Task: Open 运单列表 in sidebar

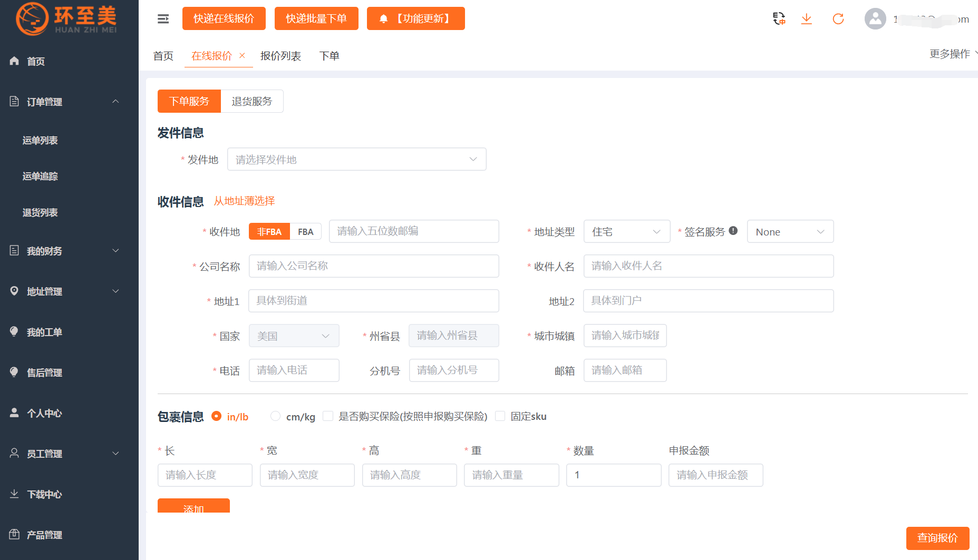Action: coord(40,140)
